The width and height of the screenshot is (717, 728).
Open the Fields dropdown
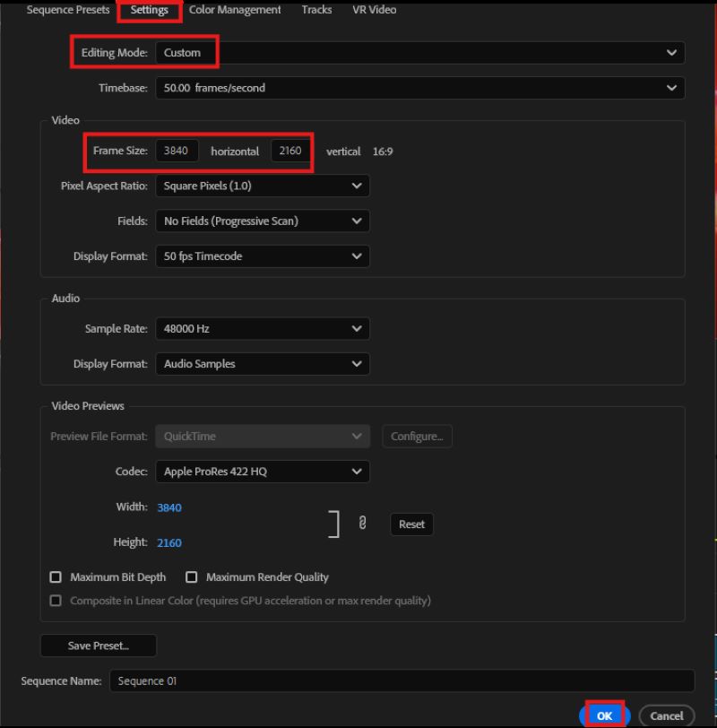click(x=262, y=221)
